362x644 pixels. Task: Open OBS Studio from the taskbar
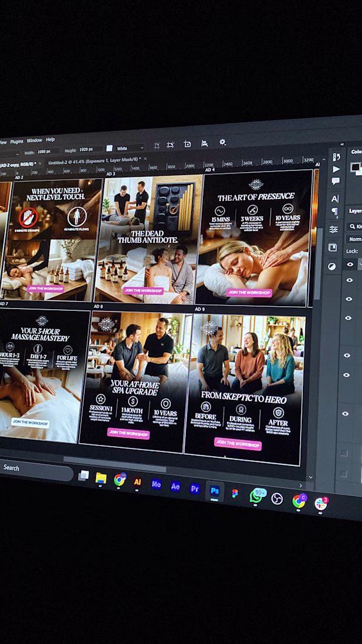[x=277, y=499]
